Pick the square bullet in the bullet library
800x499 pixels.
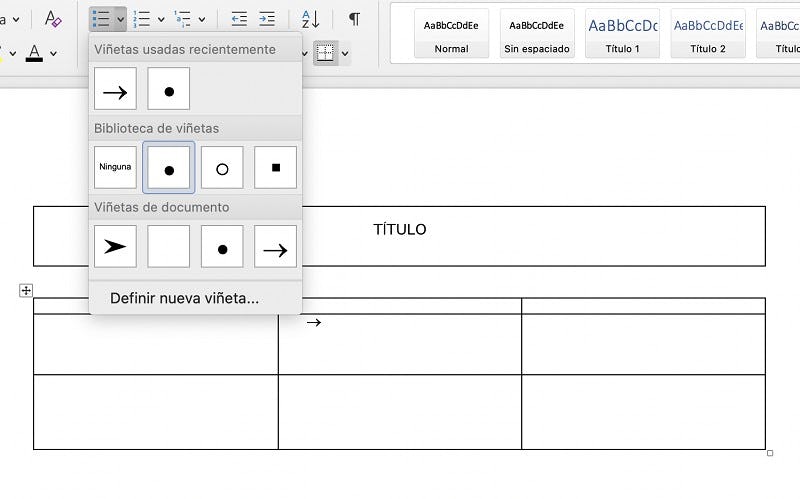coord(275,167)
